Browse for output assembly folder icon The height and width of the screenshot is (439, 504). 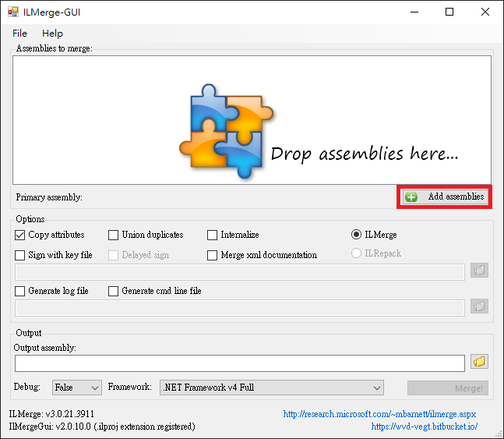pyautogui.click(x=479, y=362)
